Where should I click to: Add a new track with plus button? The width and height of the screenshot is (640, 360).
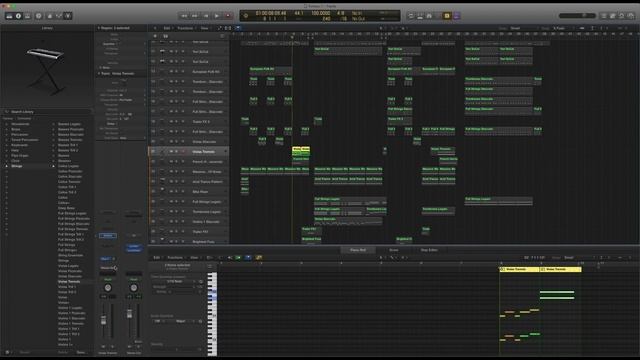155,36
